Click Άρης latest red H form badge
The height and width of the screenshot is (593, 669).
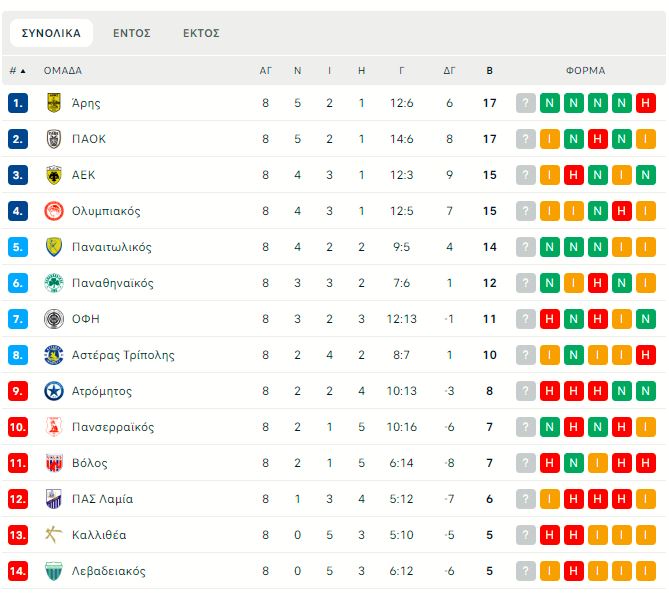click(646, 103)
